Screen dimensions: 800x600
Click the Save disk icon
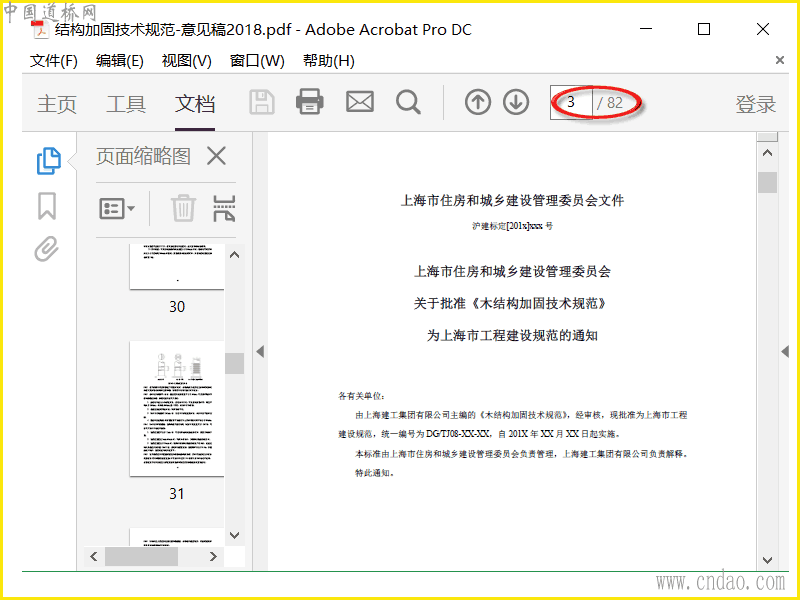[x=262, y=103]
